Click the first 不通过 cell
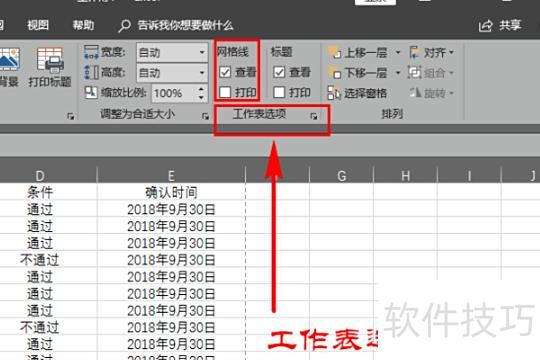Image resolution: width=540 pixels, height=360 pixels. (40, 260)
